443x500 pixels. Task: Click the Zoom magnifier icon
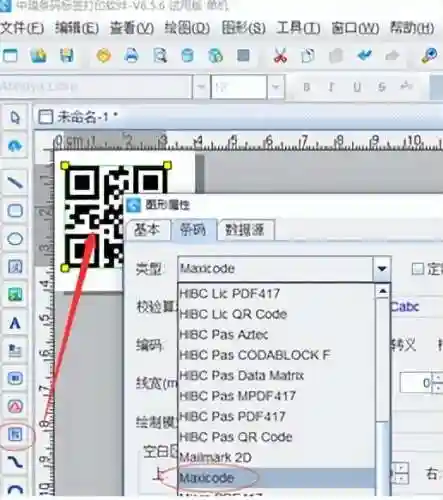click(429, 56)
